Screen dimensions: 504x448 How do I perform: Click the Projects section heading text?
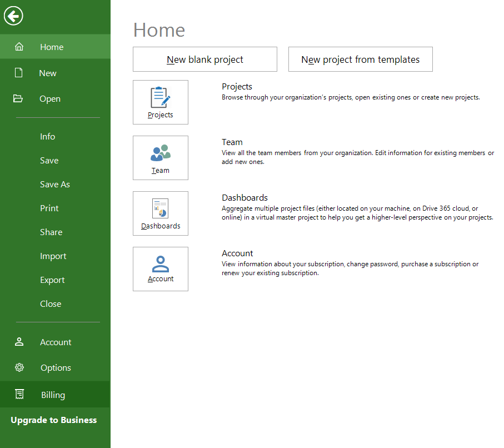(x=237, y=87)
